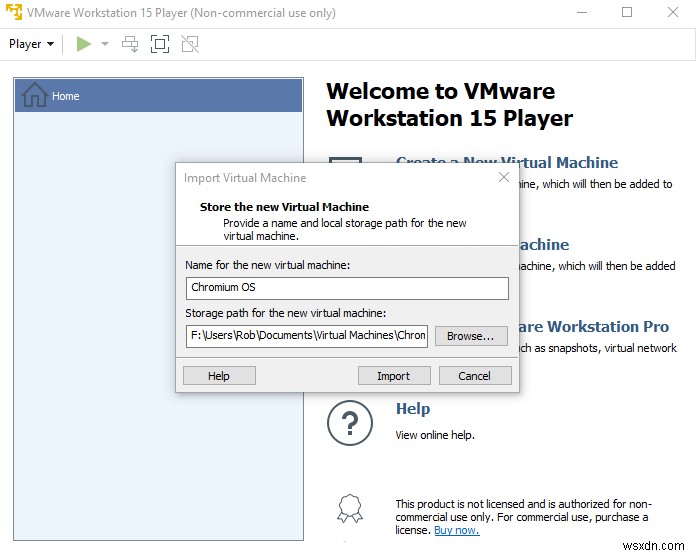Screen dimensions: 696x556
Task: Click Upgrade to VMware Workstation Pro heading
Action: click(x=593, y=327)
